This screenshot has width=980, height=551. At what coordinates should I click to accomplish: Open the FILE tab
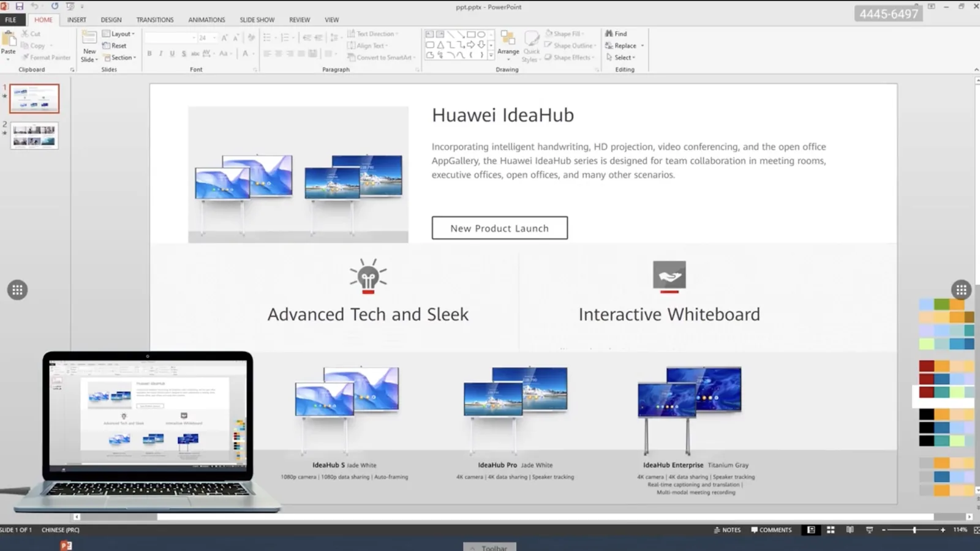pos(11,20)
